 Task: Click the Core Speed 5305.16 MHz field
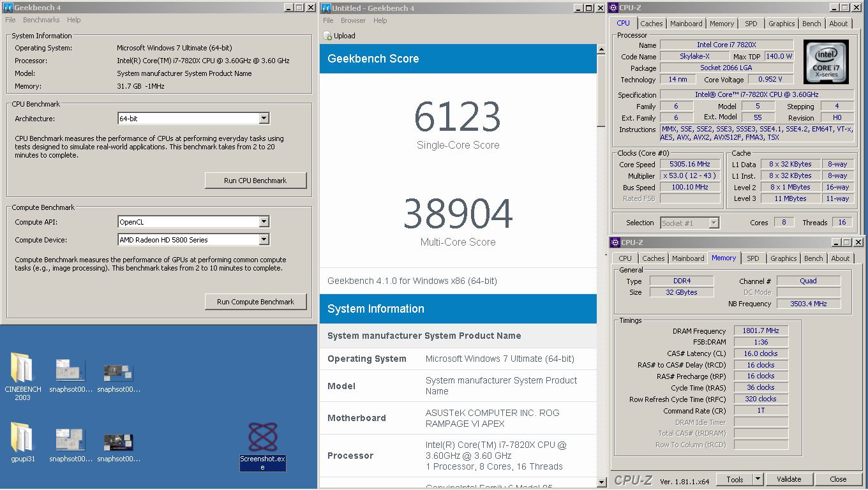[x=690, y=165]
